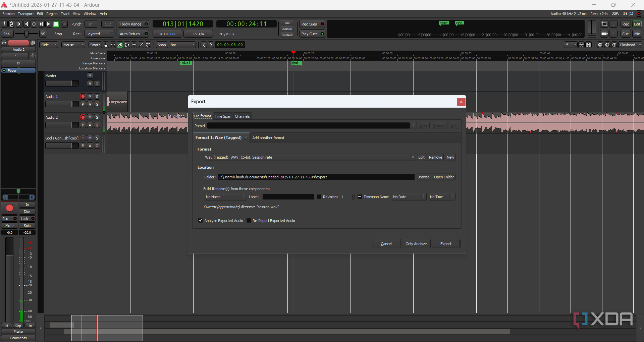Image resolution: width=644 pixels, height=342 pixels.
Task: Select the Range tool
Action: click(113, 45)
